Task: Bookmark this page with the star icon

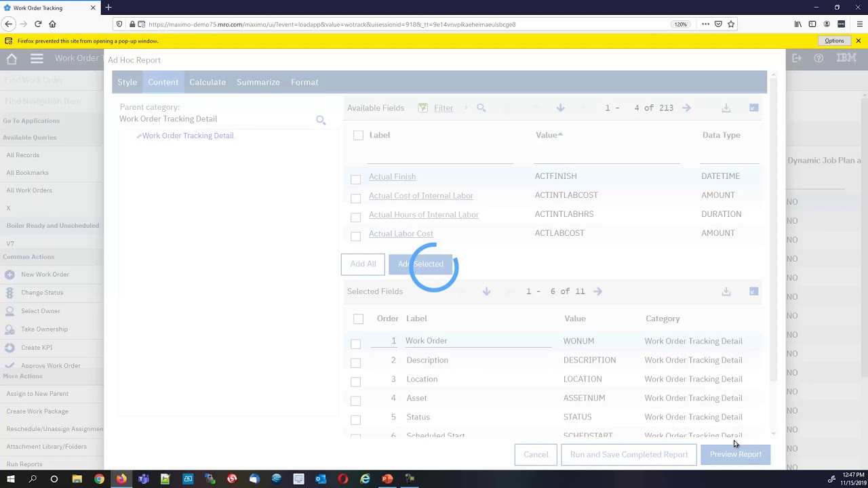Action: pyautogui.click(x=731, y=24)
